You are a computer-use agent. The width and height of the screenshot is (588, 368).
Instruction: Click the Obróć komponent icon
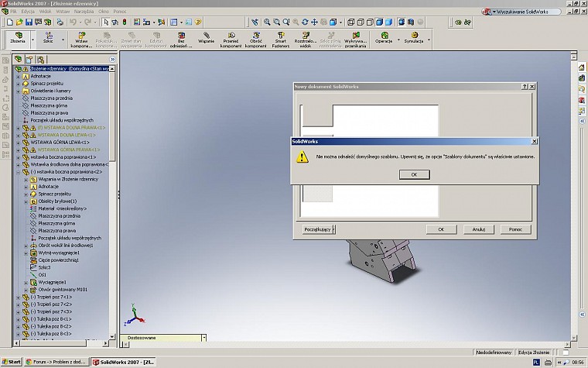256,40
